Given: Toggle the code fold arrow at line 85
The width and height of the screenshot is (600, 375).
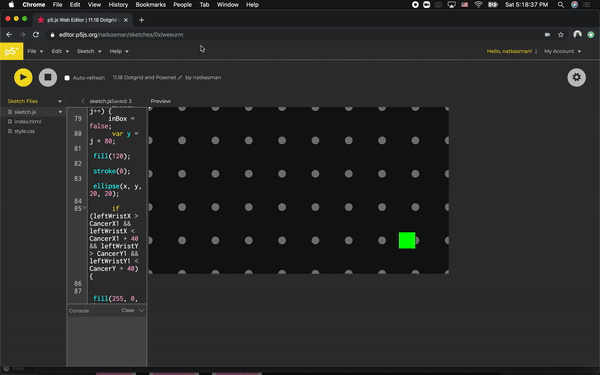Looking at the screenshot, I should pyautogui.click(x=84, y=208).
